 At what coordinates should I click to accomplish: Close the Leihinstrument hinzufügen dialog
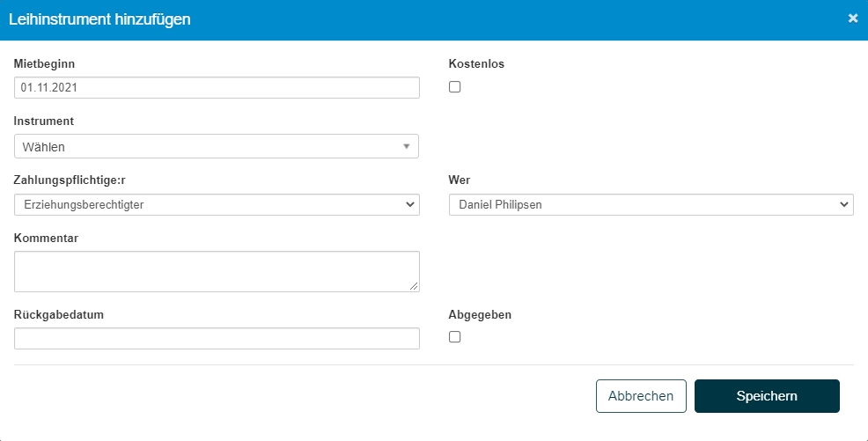point(852,18)
